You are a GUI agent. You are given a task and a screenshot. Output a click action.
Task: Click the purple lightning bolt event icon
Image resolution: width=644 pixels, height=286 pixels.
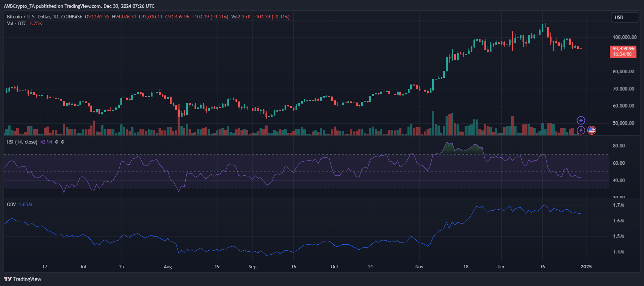click(581, 130)
